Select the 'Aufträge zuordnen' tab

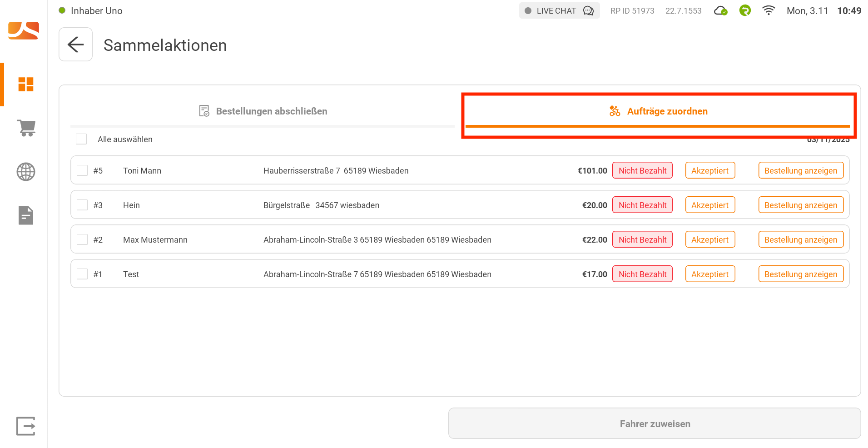658,111
